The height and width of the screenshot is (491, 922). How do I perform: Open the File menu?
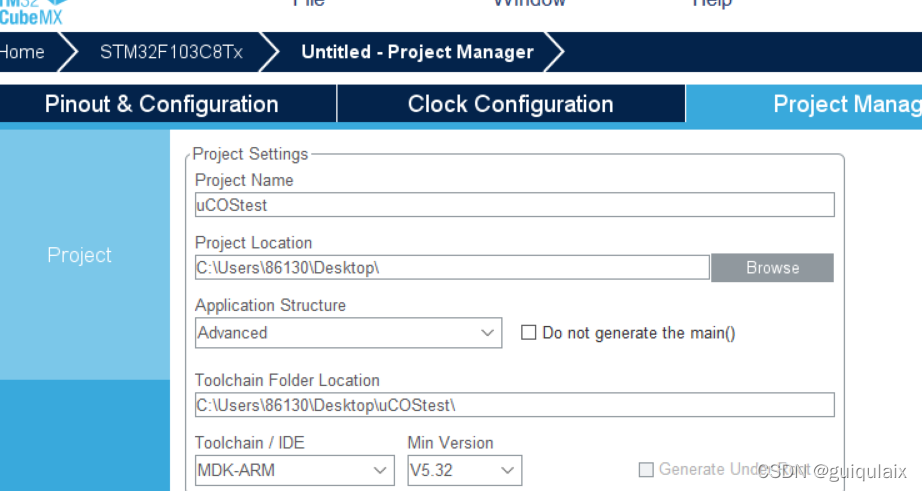tap(309, 3)
